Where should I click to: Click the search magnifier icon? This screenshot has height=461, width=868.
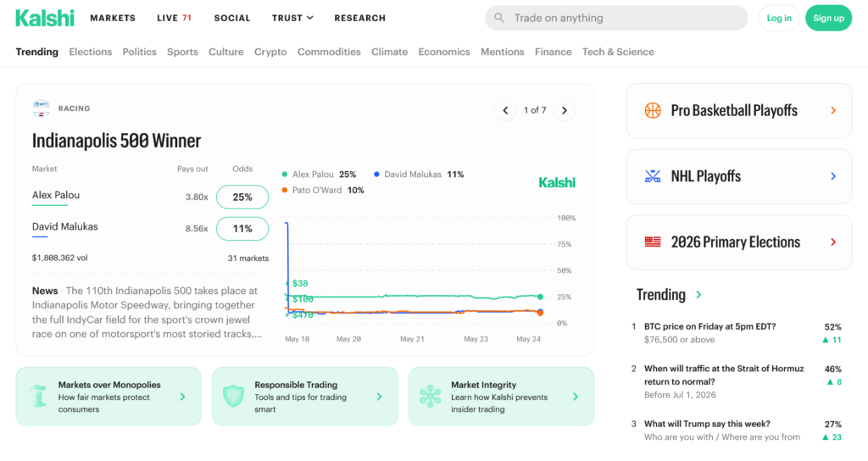[x=499, y=18]
